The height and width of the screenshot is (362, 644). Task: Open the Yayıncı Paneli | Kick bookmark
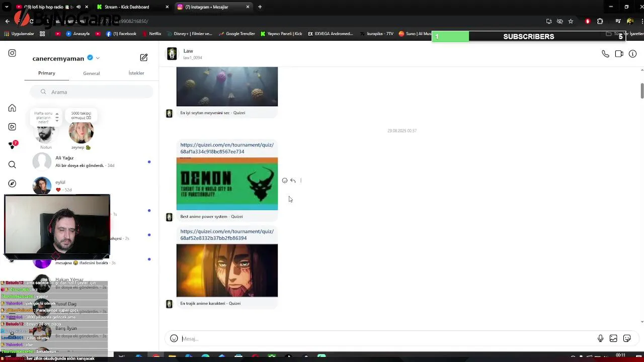[x=281, y=34]
